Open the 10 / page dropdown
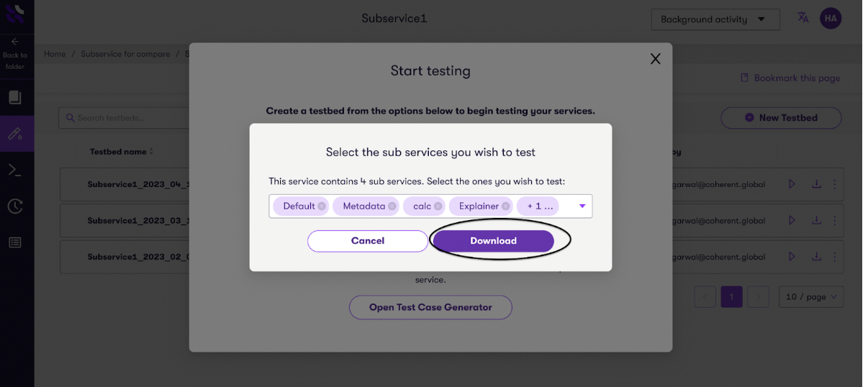Image resolution: width=868 pixels, height=387 pixels. (x=811, y=296)
